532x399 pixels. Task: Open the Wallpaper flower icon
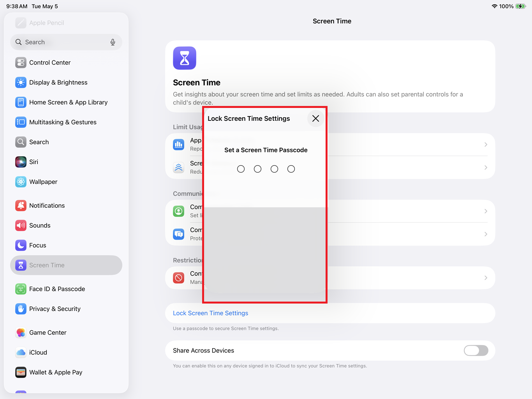click(x=21, y=182)
